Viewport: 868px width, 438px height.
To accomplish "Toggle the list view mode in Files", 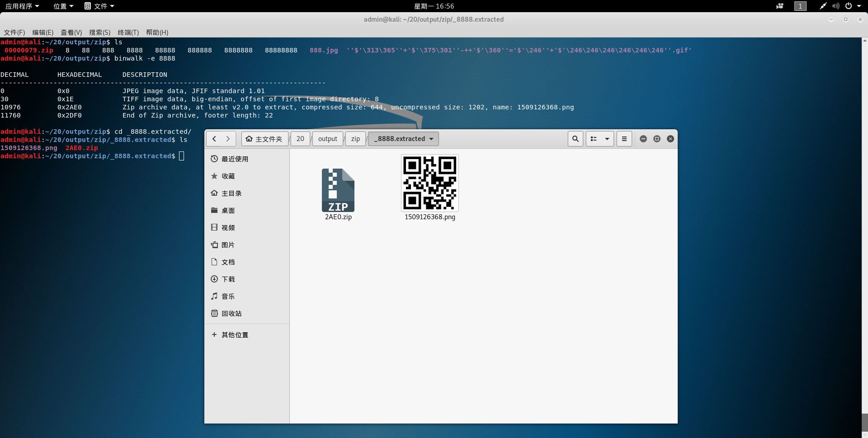I will click(594, 139).
